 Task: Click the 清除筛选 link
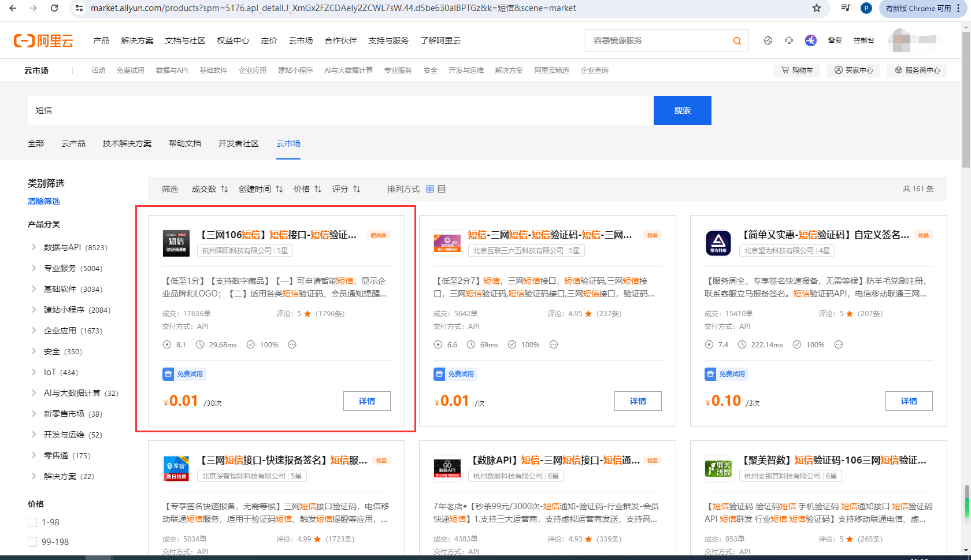coord(44,201)
